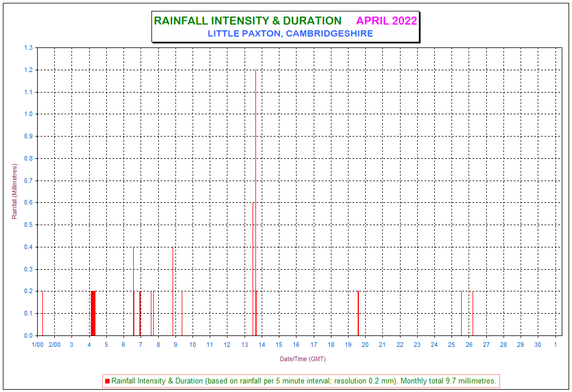
Task: Click the x-axis date label 30
Action: coord(538,345)
